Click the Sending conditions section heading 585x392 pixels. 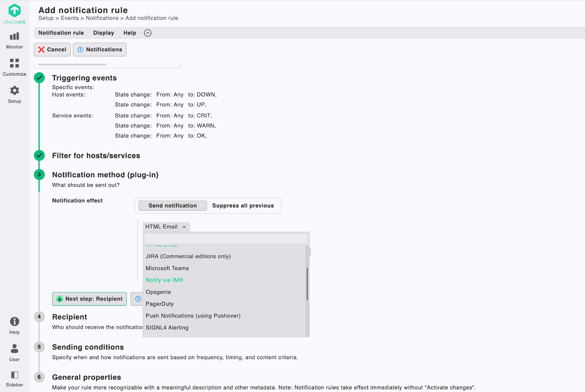[x=88, y=347]
